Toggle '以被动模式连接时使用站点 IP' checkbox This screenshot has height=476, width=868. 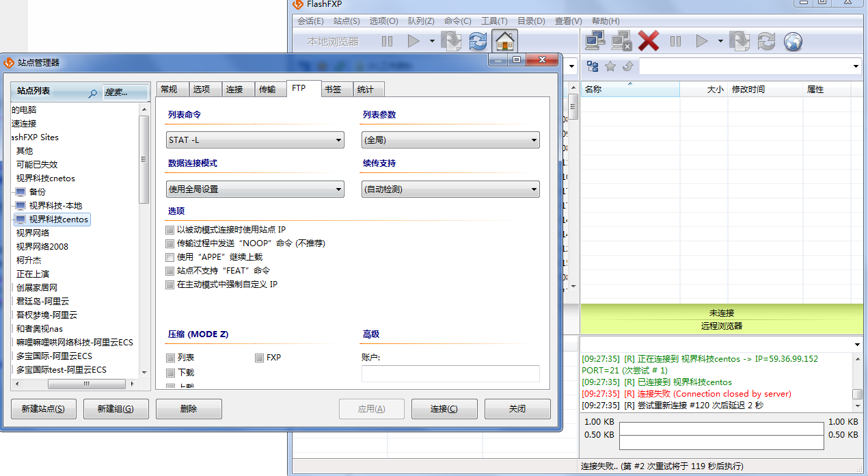point(170,230)
